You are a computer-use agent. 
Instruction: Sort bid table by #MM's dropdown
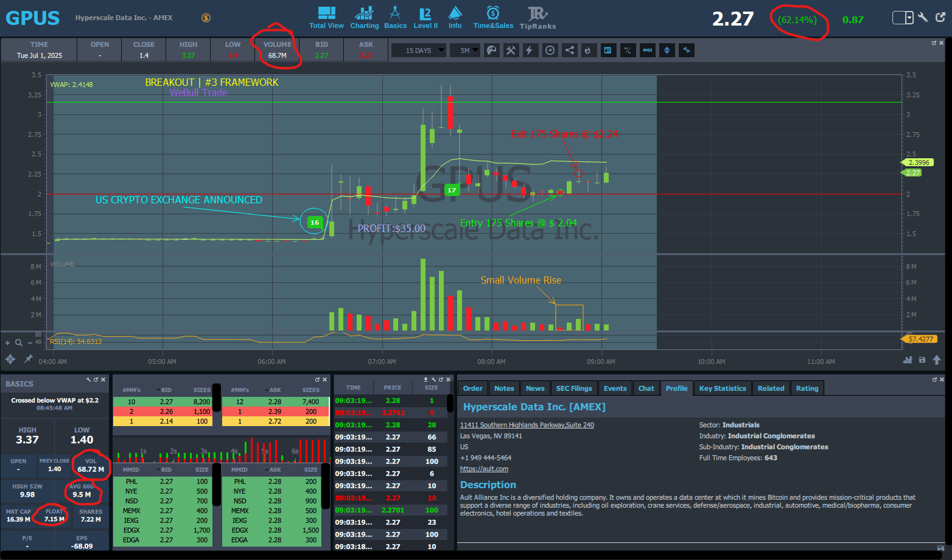point(131,390)
